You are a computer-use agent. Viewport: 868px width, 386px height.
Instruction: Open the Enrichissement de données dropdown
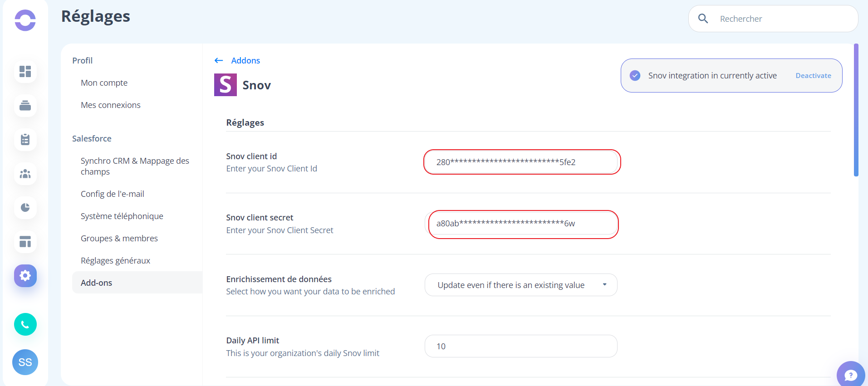[521, 285]
